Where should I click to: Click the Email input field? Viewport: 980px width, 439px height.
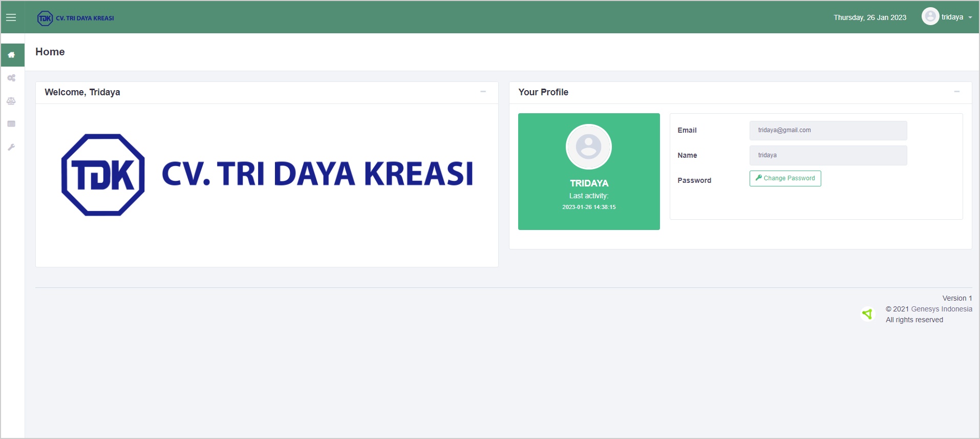click(x=828, y=130)
